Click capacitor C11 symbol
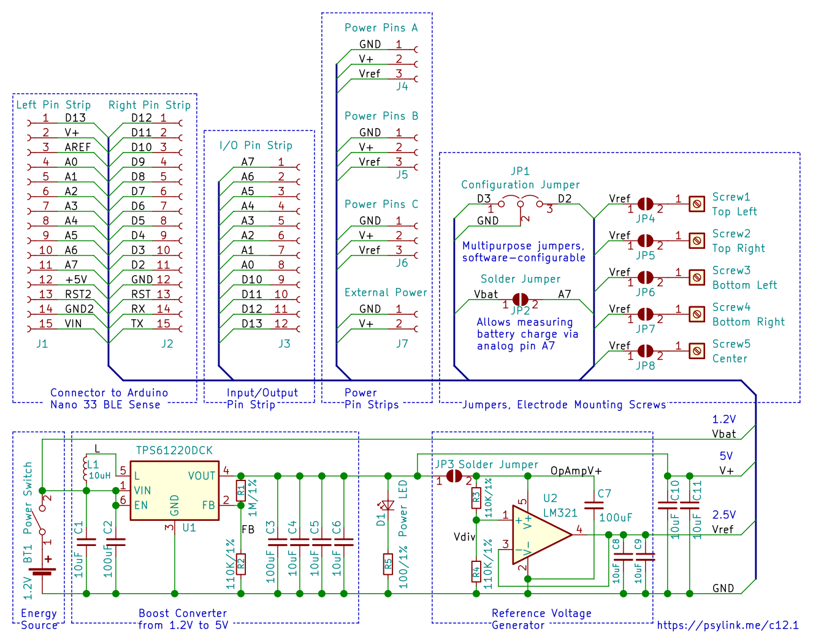Screen dimensions: 813x644 [x=690, y=506]
